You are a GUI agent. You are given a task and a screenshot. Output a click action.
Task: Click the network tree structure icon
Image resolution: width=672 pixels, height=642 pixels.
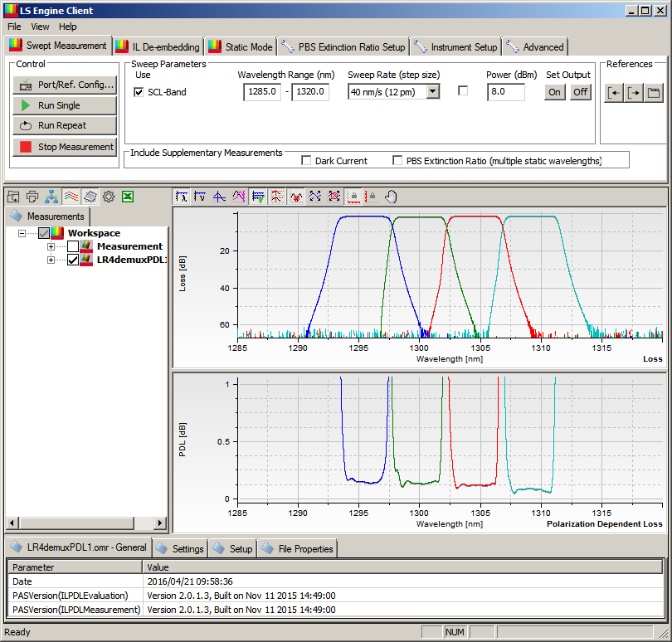pyautogui.click(x=51, y=197)
